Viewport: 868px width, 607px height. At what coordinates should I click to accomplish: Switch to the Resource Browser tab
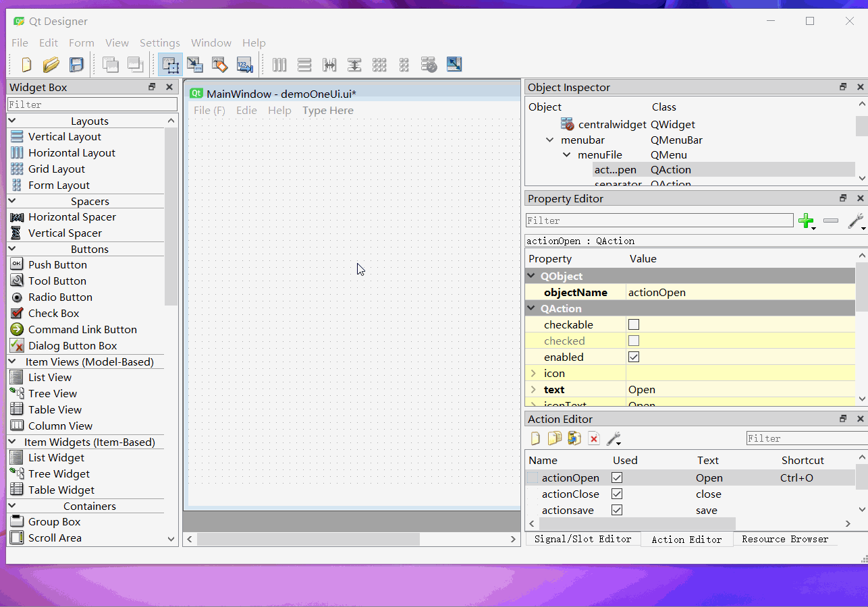(785, 539)
